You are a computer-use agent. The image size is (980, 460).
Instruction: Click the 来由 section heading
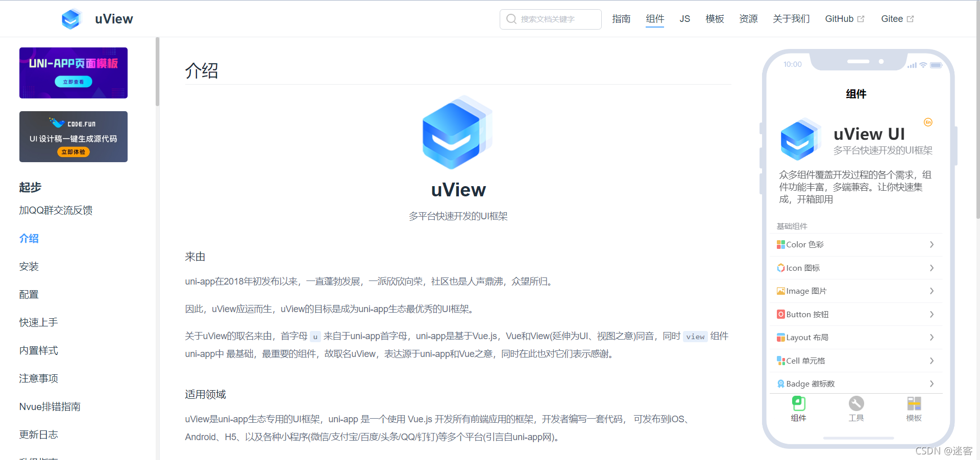pos(195,257)
